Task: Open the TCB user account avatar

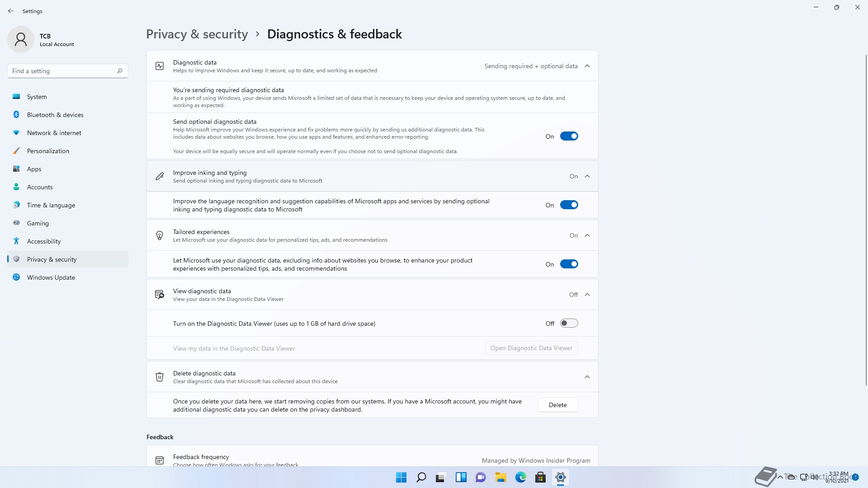Action: (x=21, y=39)
